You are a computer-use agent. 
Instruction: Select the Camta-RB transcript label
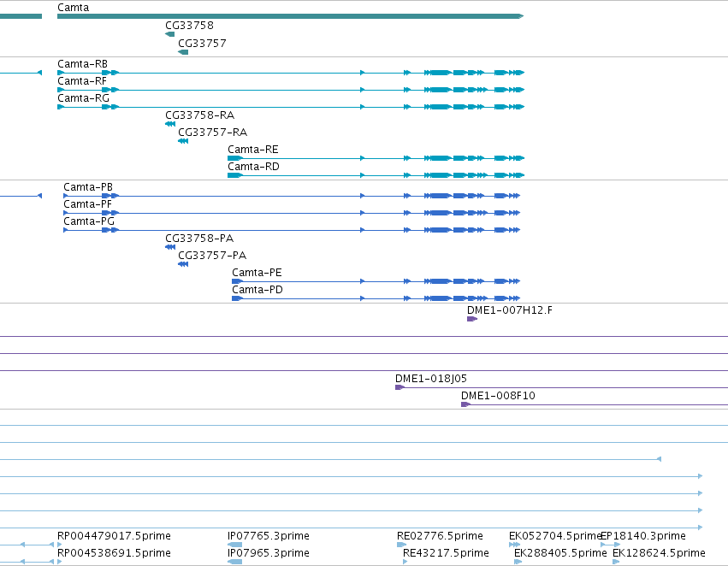pyautogui.click(x=83, y=64)
